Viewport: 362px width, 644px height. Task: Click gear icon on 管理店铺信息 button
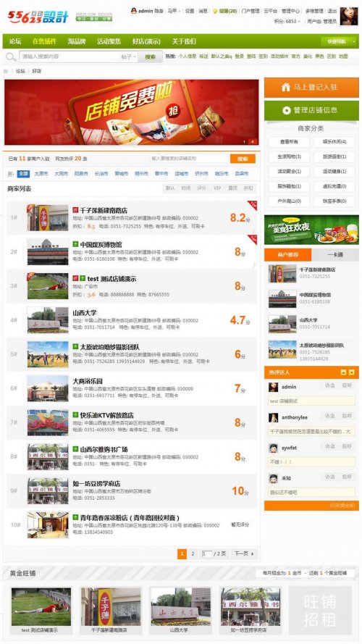(x=287, y=110)
